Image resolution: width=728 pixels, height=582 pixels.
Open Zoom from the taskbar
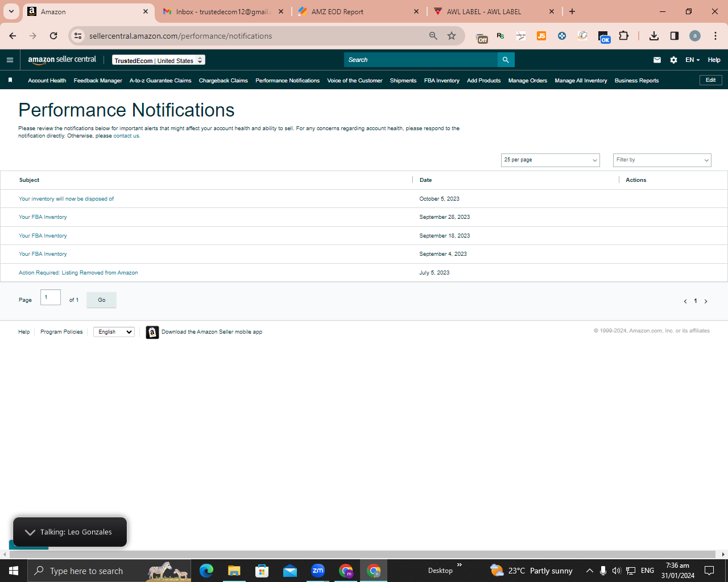pyautogui.click(x=318, y=571)
